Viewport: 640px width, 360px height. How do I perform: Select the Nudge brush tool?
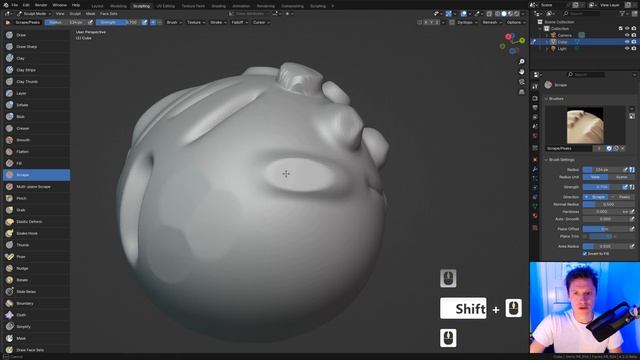tap(36, 268)
